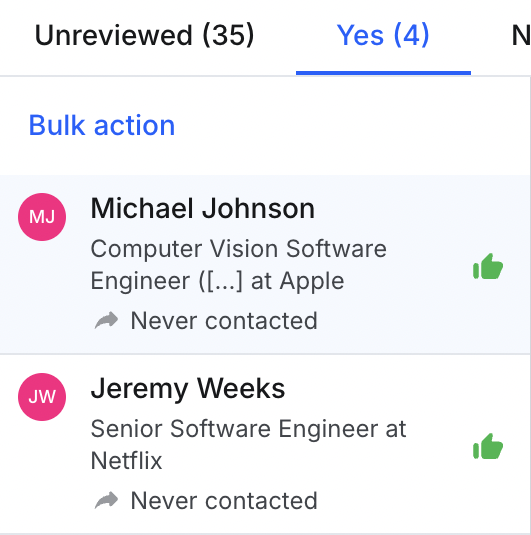Click the blue underline beneath Yes tab
Screen dimensions: 531x535
383,73
